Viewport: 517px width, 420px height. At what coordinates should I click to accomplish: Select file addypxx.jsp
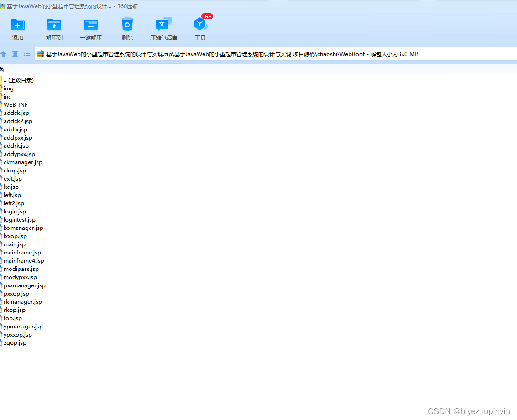(x=17, y=154)
